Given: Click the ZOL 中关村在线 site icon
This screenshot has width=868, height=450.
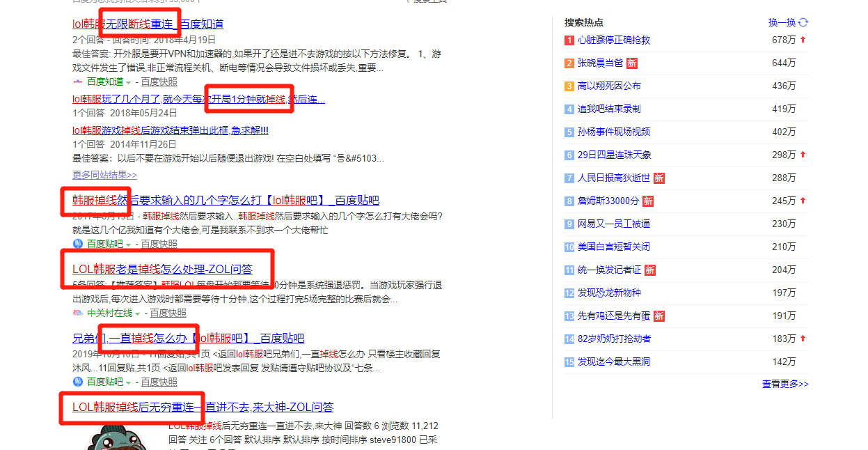Looking at the screenshot, I should [78, 313].
